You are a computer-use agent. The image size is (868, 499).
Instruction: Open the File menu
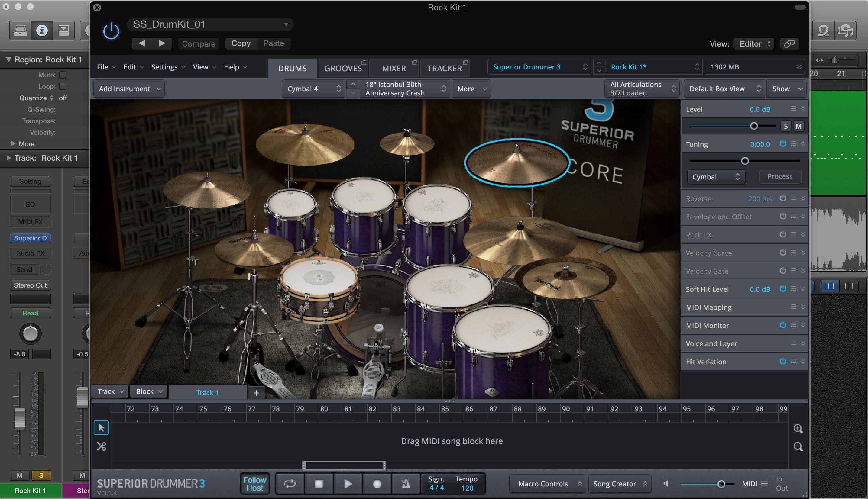(x=106, y=67)
